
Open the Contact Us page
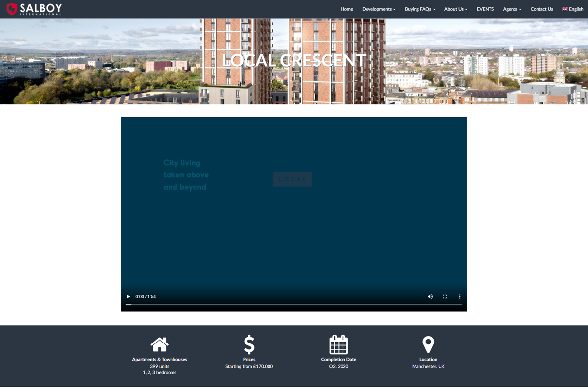(x=541, y=9)
